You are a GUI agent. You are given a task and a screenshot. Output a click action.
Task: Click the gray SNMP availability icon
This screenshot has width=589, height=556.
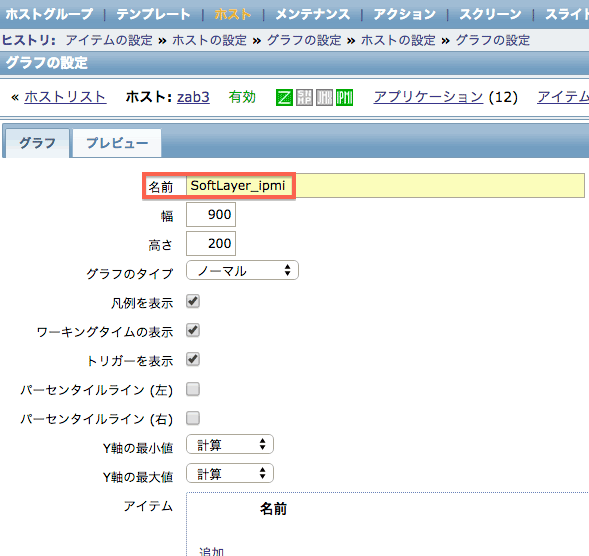coord(304,98)
